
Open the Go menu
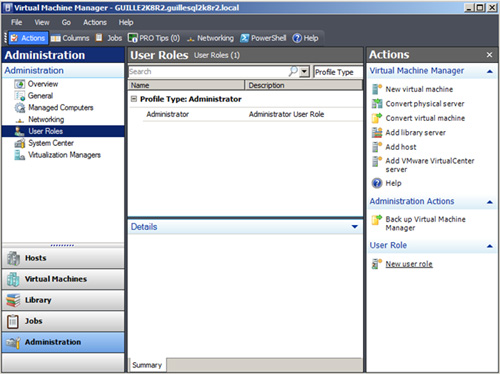pos(66,22)
